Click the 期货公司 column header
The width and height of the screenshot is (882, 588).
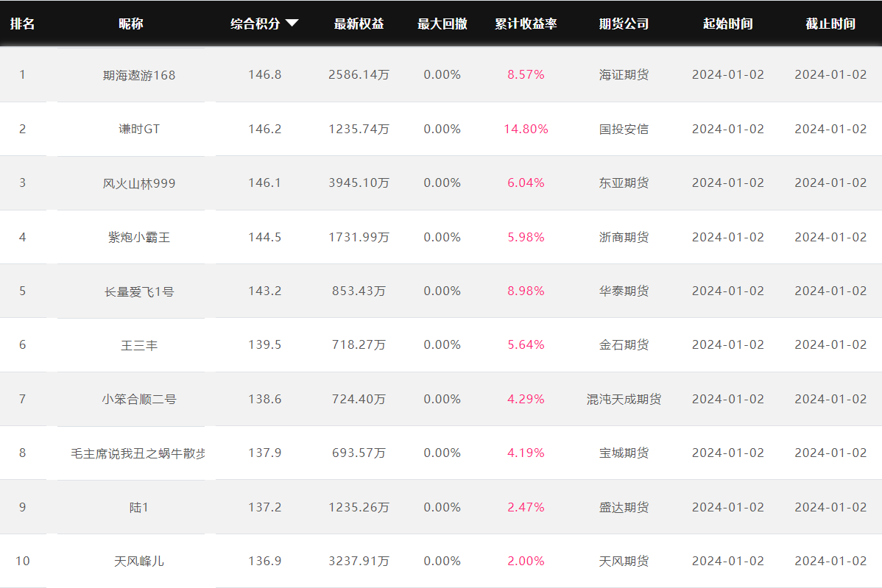[624, 24]
